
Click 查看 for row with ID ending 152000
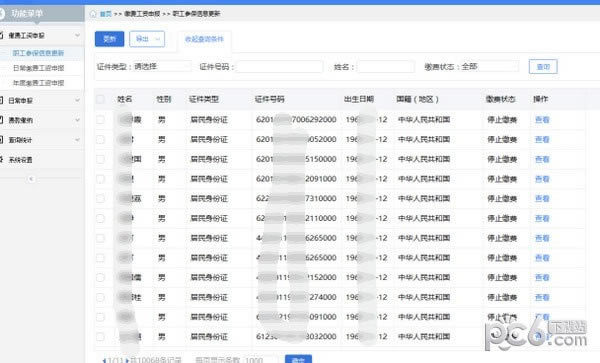pos(542,277)
